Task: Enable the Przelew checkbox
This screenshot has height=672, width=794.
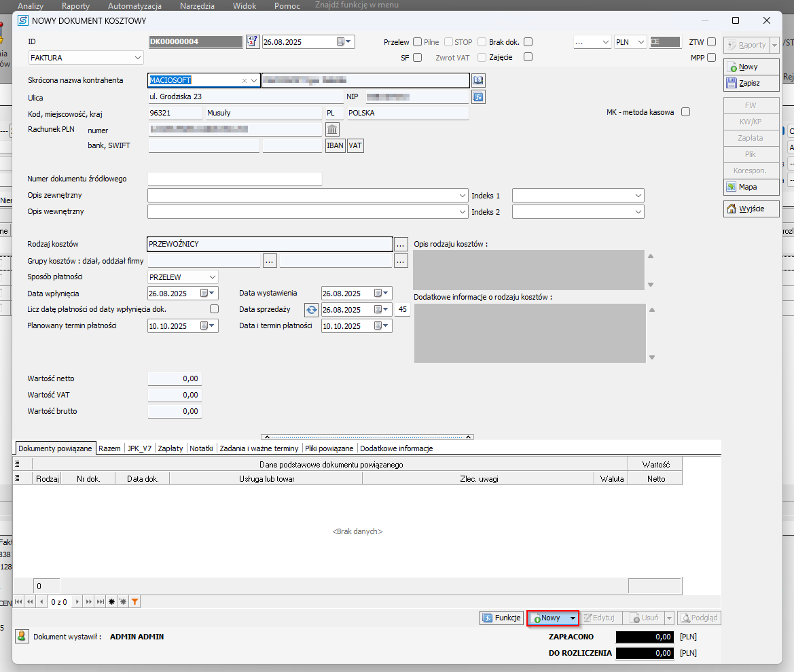Action: click(x=417, y=42)
